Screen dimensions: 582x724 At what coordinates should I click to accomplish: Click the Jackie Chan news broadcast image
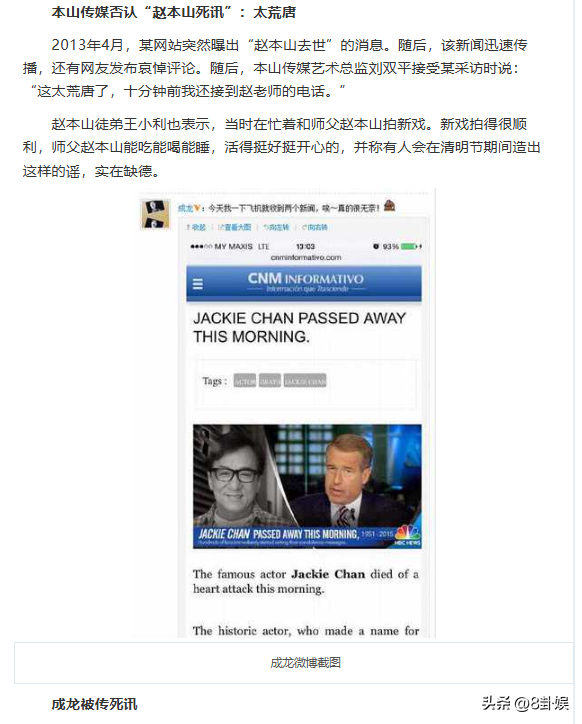(307, 486)
